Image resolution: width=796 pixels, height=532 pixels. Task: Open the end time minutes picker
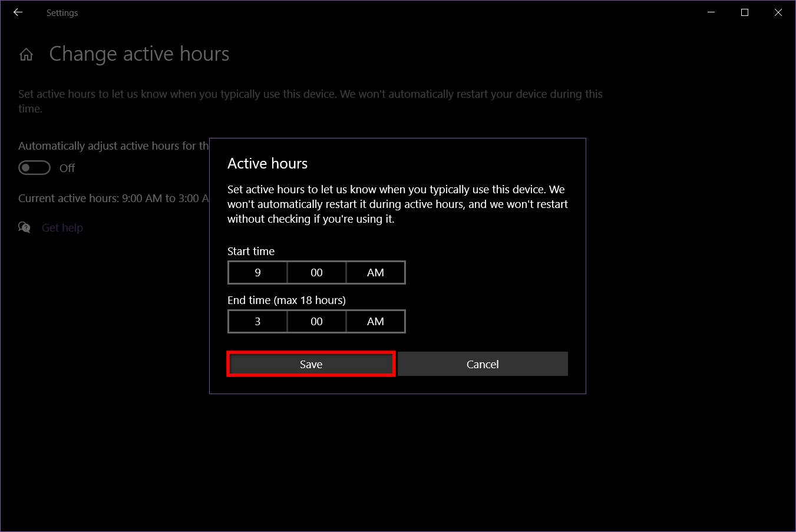tap(316, 322)
